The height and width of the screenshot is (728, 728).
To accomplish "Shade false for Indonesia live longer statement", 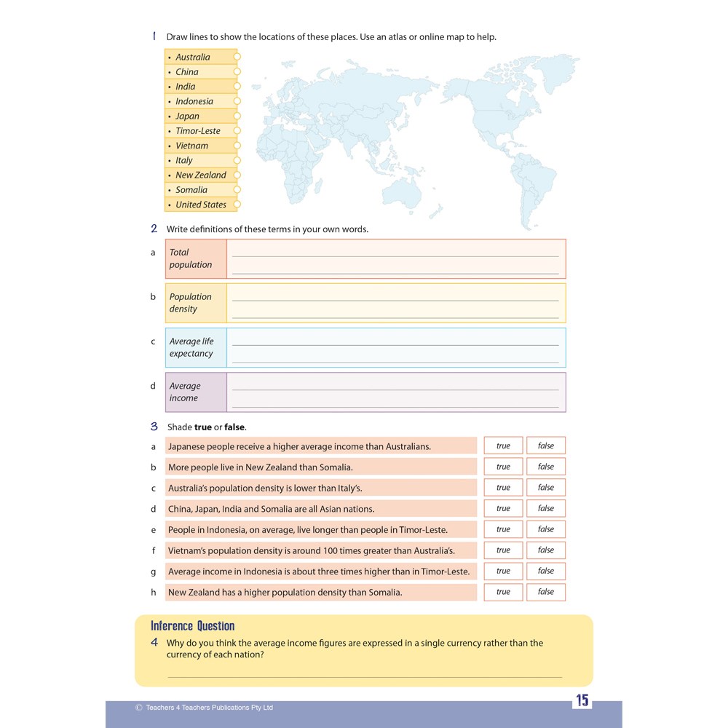I will click(546, 529).
